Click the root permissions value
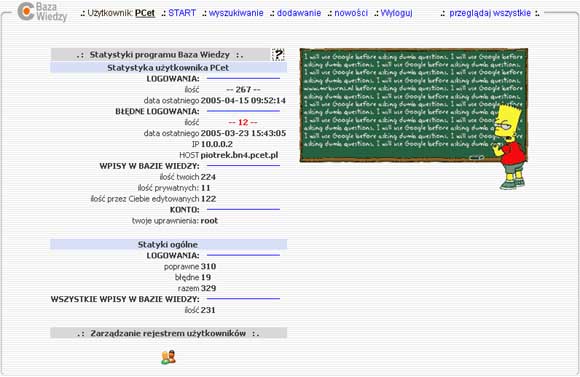 click(209, 221)
